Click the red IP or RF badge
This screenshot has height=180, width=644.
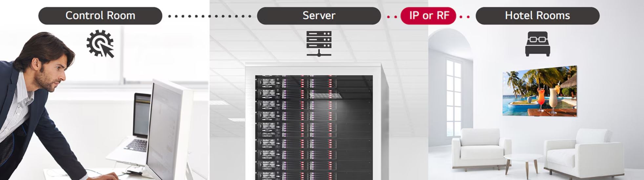click(x=428, y=16)
